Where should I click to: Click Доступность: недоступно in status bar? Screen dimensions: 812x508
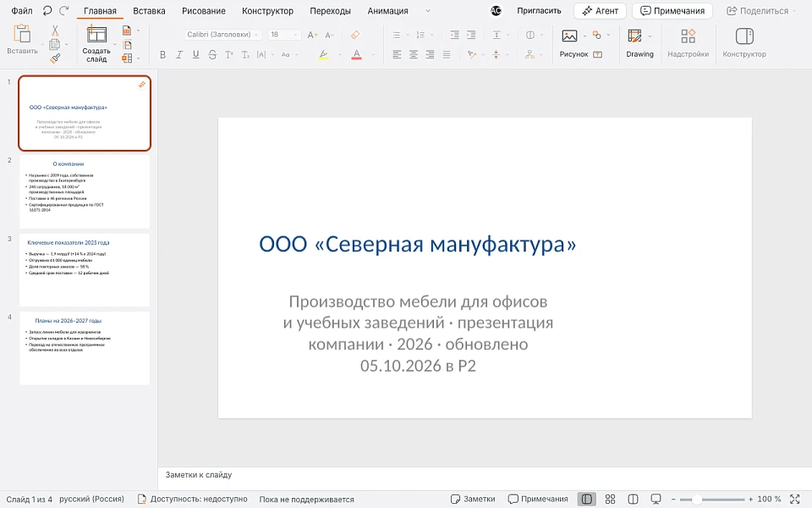tap(193, 500)
